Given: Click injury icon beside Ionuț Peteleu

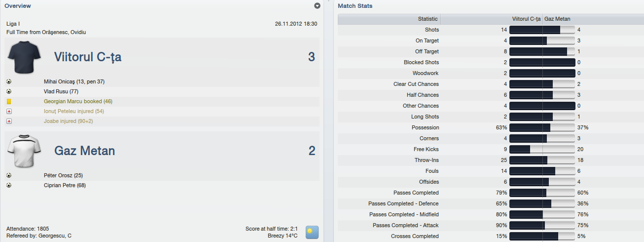Looking at the screenshot, I should click(x=9, y=111).
